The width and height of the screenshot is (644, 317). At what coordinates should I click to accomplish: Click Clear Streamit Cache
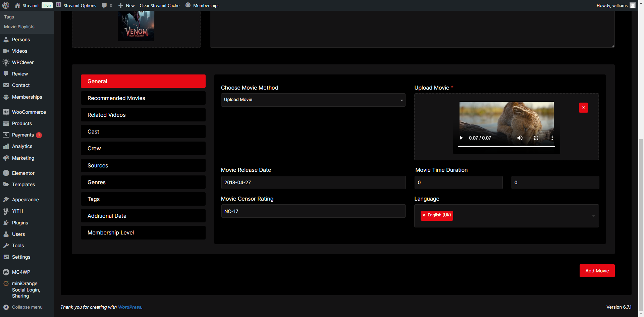pyautogui.click(x=160, y=5)
